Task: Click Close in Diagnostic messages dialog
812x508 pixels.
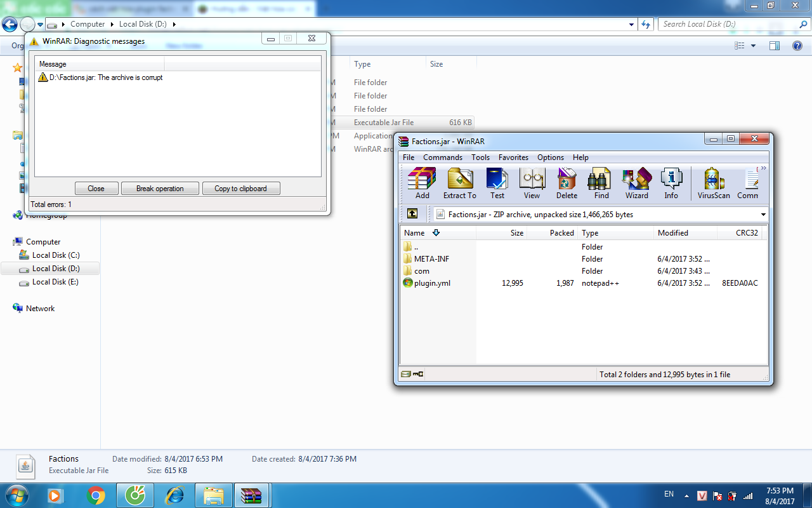Action: click(96, 189)
